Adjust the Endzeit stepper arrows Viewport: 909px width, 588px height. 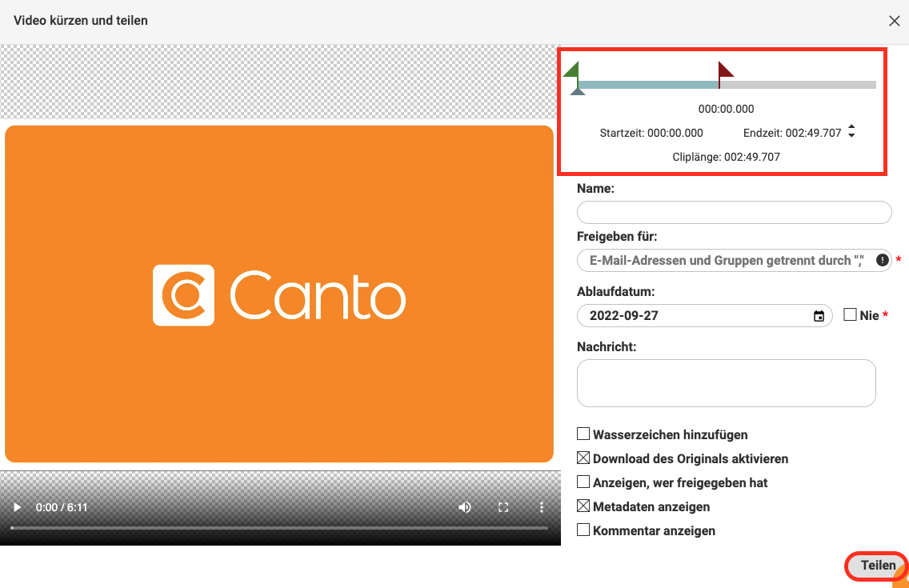coord(851,132)
